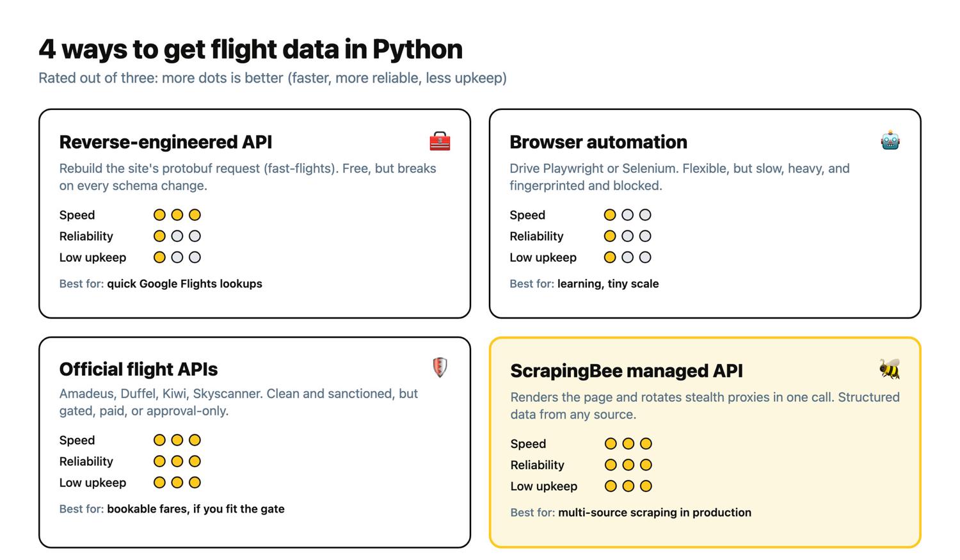Click 'Low upkeep' label in Official flight APIs card
Screen dimensions: 960x560
(x=93, y=483)
